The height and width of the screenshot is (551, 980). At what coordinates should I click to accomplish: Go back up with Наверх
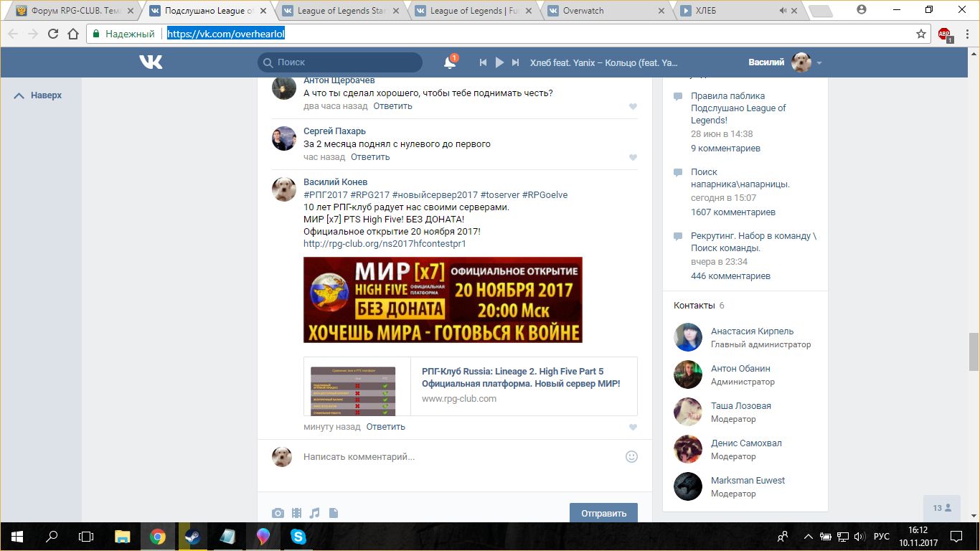[39, 95]
